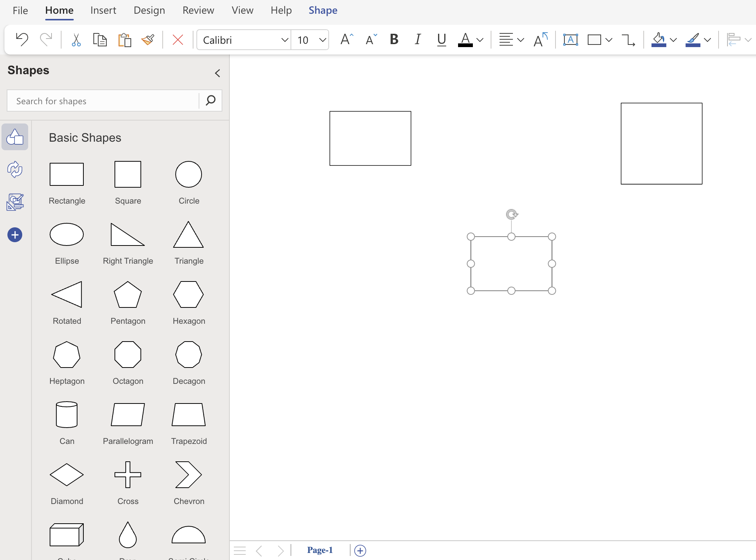The image size is (756, 560).
Task: Select the Circle shape tool
Action: tap(189, 174)
